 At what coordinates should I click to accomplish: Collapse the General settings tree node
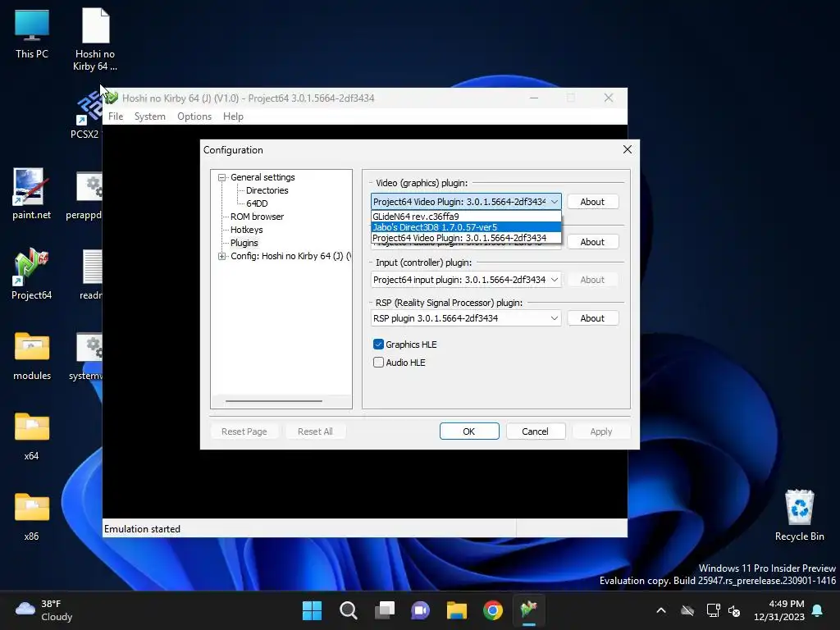pyautogui.click(x=221, y=177)
